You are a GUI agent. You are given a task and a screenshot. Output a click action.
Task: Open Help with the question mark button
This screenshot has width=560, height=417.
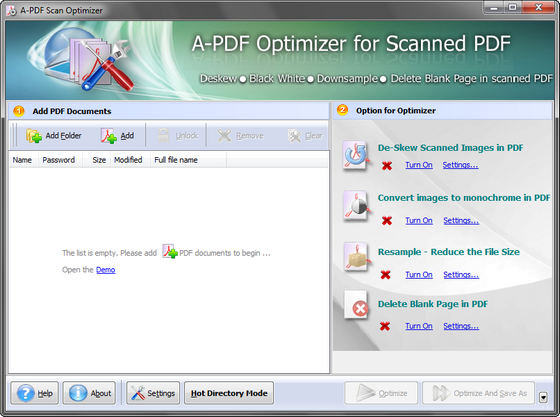(x=35, y=393)
